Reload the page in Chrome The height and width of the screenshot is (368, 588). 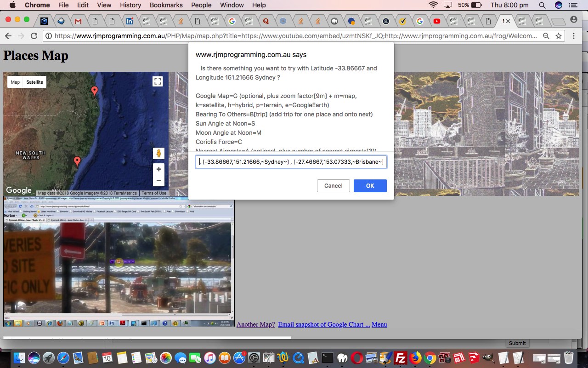click(x=34, y=36)
